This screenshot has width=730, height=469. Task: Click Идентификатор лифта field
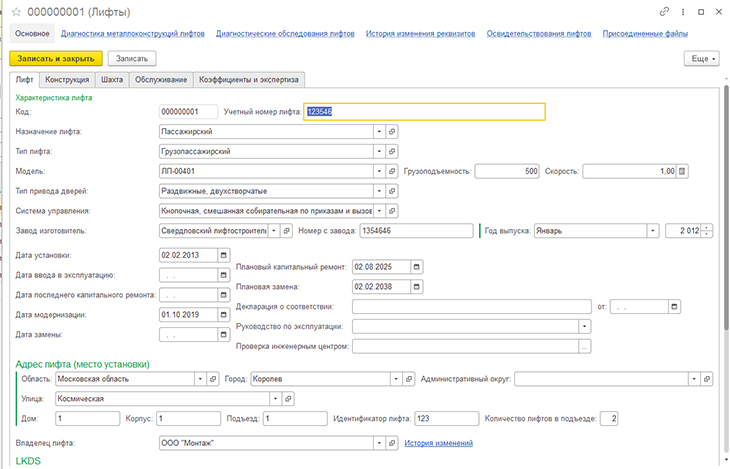pos(446,419)
